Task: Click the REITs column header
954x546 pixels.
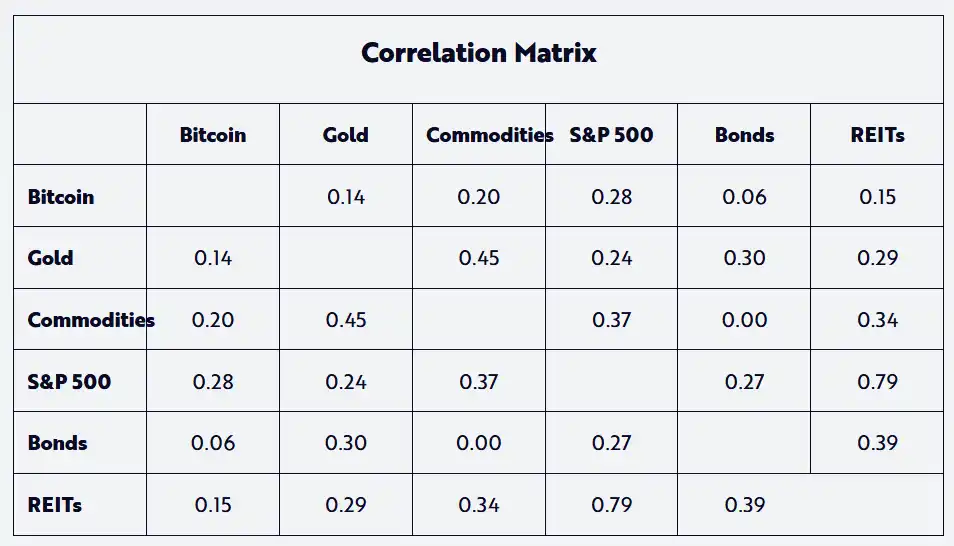Action: coord(877,135)
